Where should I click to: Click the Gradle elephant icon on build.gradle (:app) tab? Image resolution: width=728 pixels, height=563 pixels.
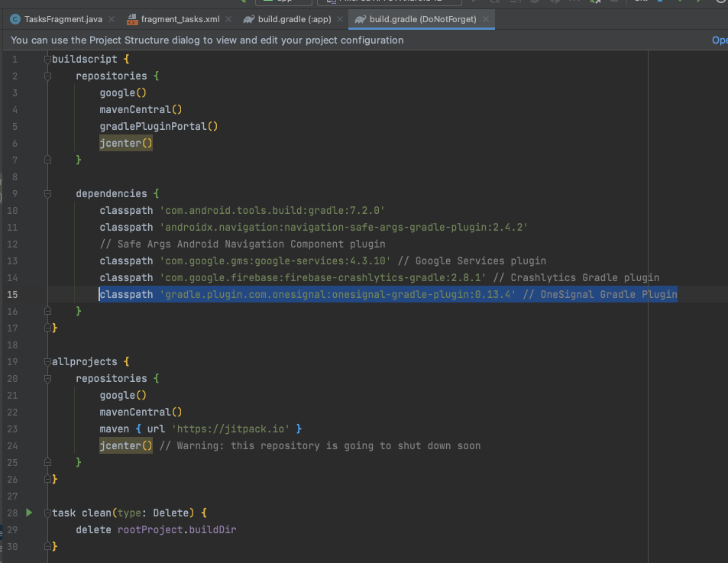249,19
